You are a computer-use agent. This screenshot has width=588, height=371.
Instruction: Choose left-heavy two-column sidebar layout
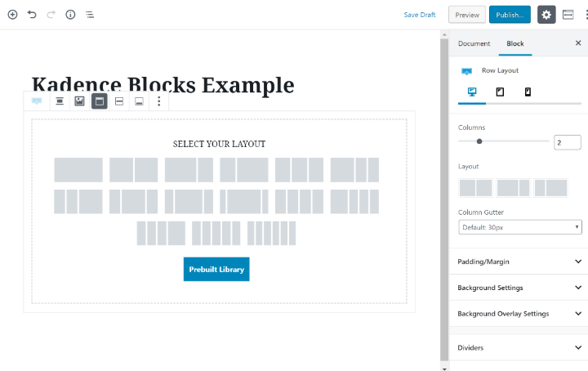(x=514, y=188)
